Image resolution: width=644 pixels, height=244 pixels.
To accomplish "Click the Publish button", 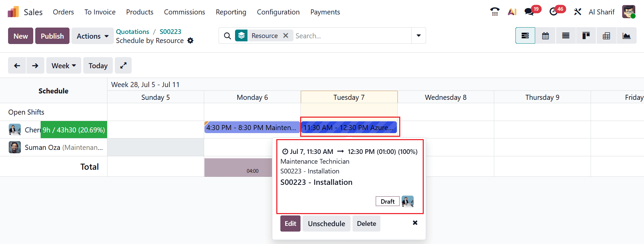I will click(52, 36).
